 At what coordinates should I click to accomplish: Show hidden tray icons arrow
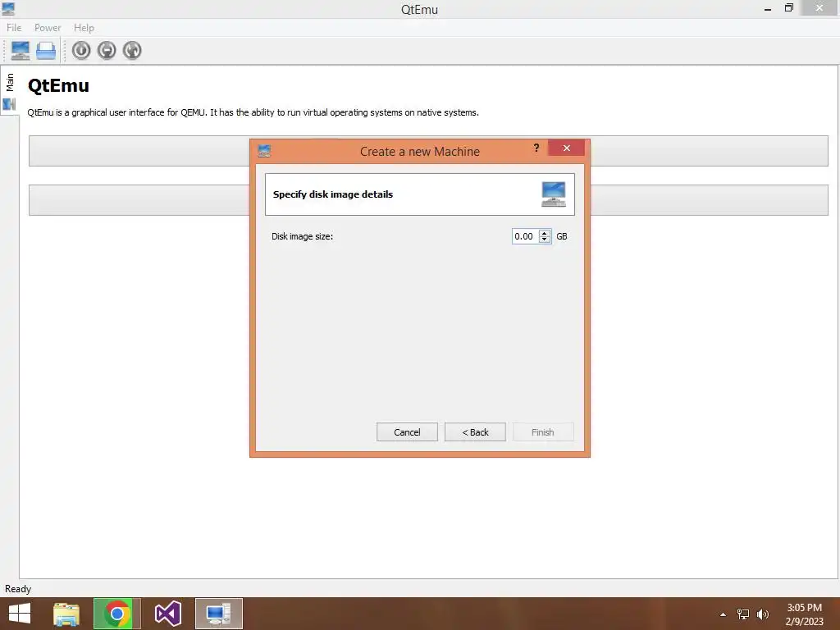pyautogui.click(x=723, y=614)
